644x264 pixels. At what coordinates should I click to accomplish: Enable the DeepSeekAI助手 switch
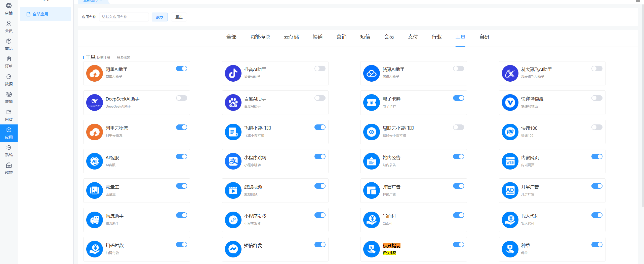182,98
